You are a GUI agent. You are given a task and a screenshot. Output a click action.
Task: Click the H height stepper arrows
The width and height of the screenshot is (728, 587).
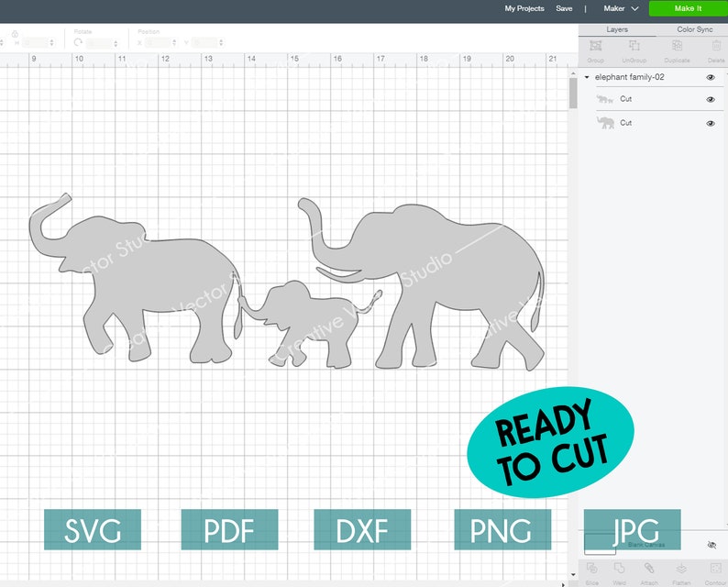[51, 43]
